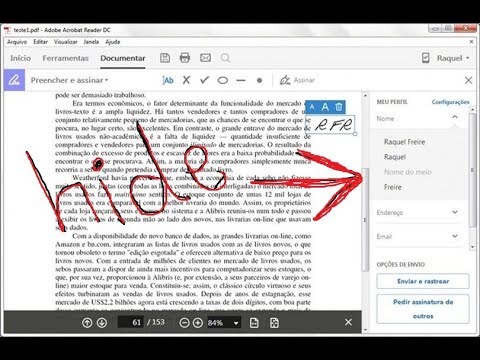Click the mobile link icon beside Raquel

click(x=426, y=58)
